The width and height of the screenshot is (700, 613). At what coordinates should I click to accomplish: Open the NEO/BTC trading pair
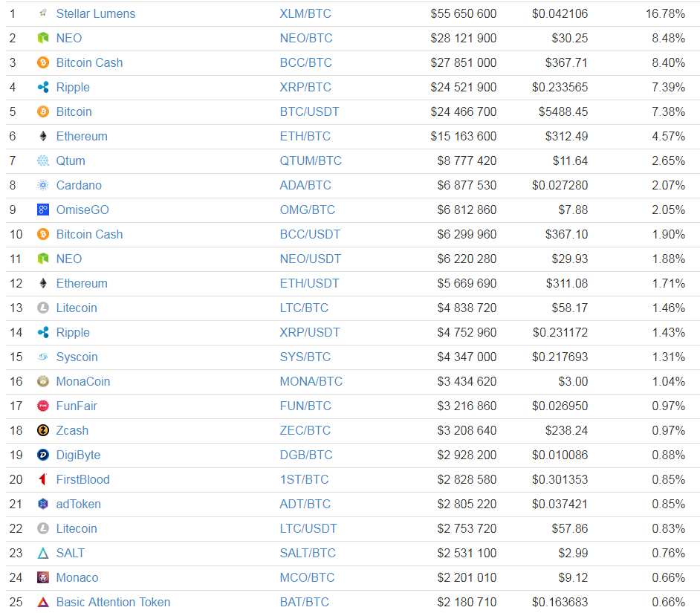[x=306, y=39]
